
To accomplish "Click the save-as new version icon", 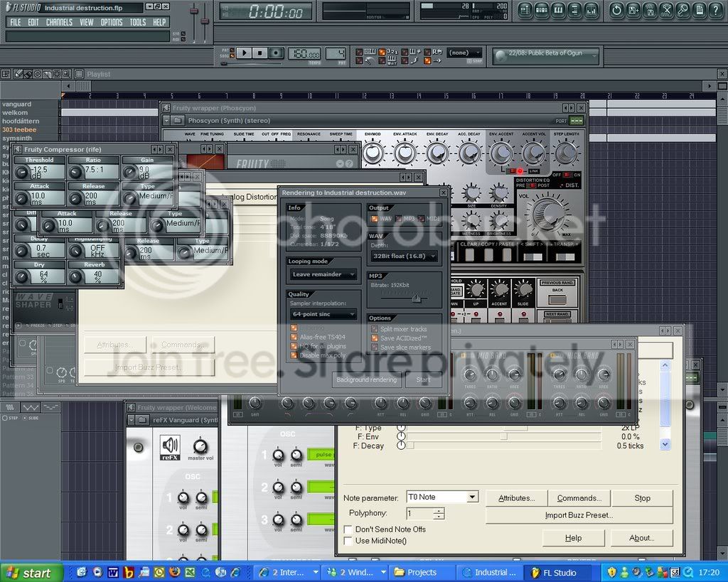I will [633, 10].
